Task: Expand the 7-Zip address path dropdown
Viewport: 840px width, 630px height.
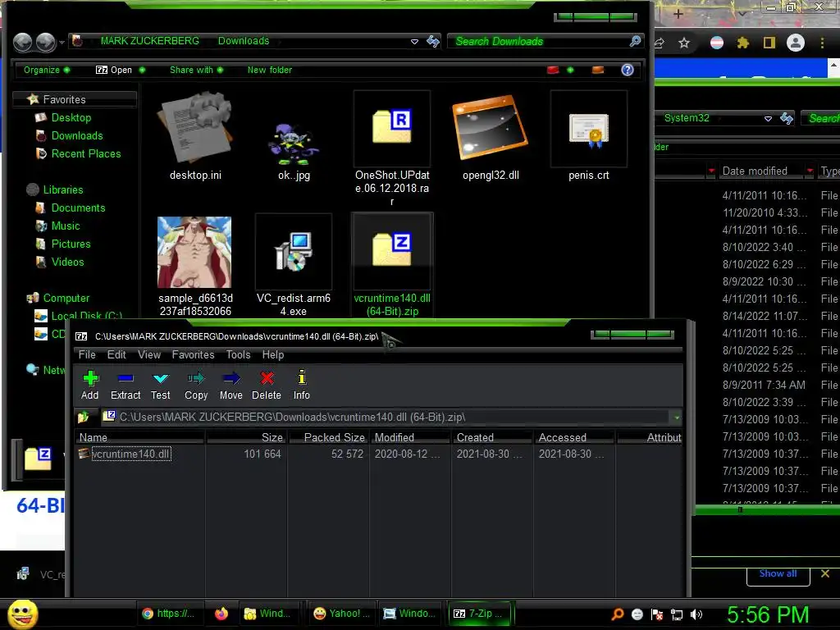Action: click(677, 417)
